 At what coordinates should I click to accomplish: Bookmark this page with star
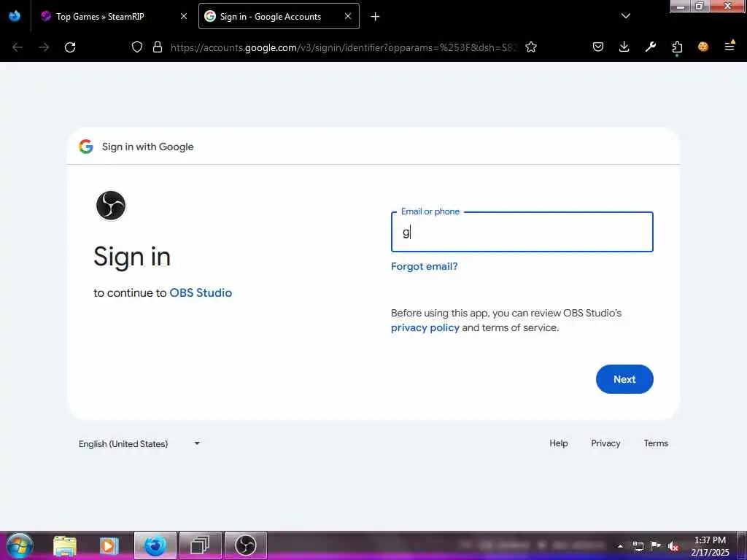click(x=531, y=47)
